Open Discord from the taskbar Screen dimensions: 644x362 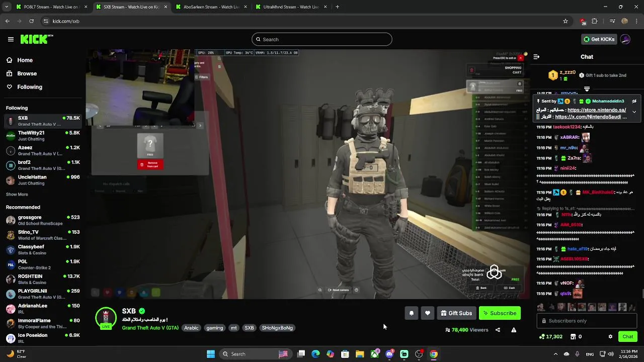tap(389, 354)
